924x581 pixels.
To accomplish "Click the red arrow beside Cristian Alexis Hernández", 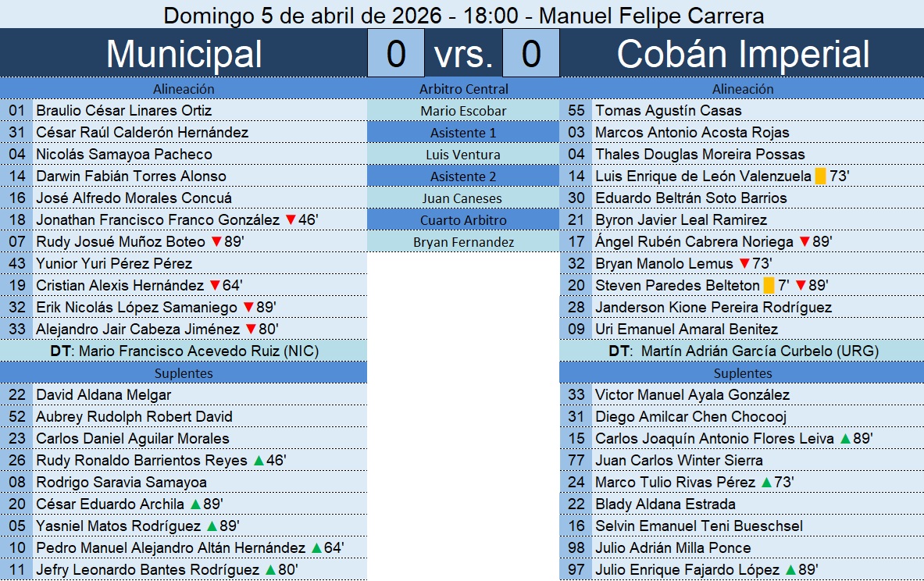I will (x=215, y=286).
